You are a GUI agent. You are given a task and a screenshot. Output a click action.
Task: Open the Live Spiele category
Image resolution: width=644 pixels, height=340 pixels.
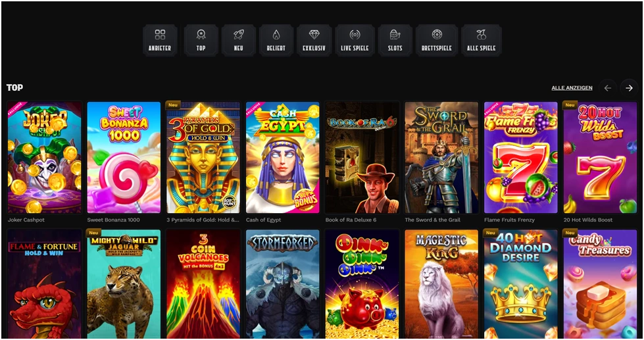(x=355, y=40)
